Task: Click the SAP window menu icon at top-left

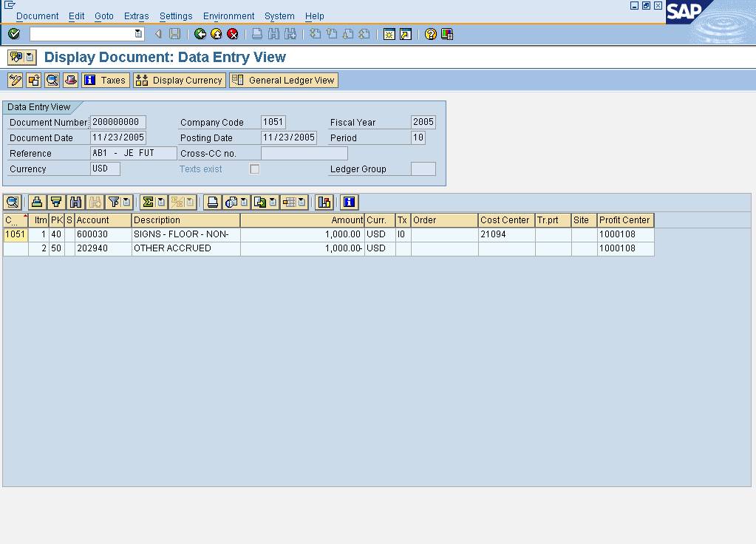Action: point(9,5)
